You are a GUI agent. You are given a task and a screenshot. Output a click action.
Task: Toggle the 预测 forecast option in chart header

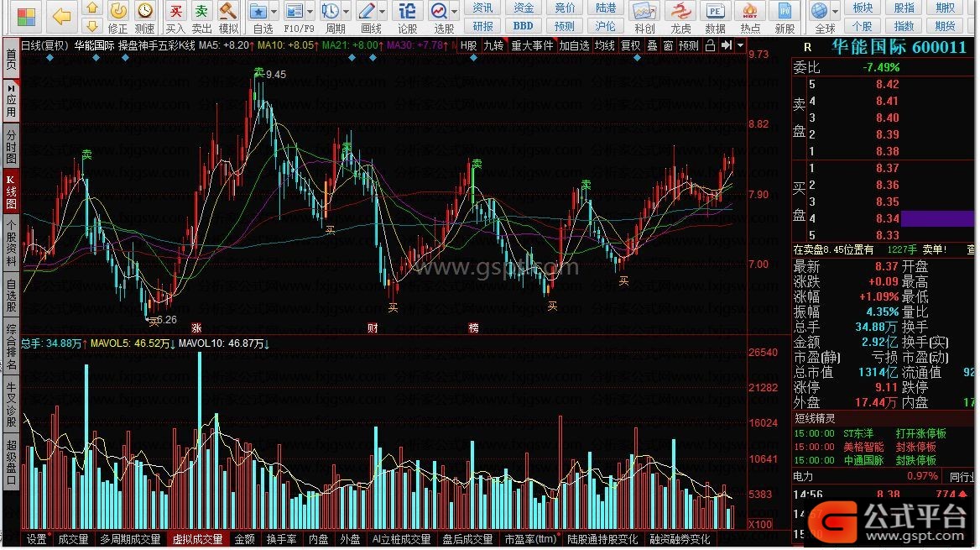pyautogui.click(x=689, y=45)
